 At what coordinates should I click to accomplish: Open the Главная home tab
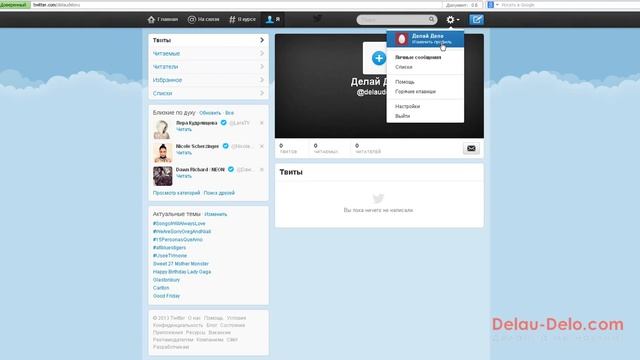click(x=162, y=19)
